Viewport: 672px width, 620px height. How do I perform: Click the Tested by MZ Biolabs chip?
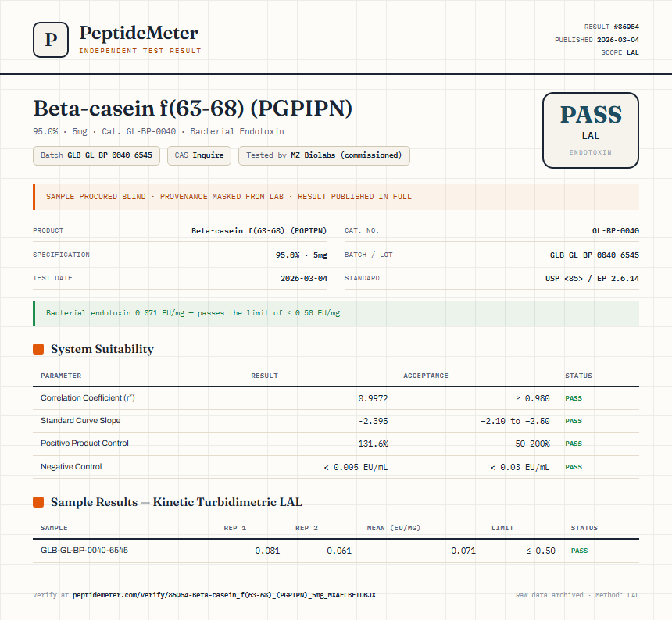[324, 155]
